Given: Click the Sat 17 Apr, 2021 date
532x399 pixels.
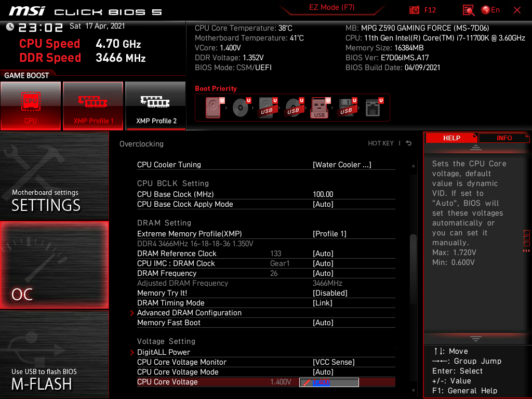Looking at the screenshot, I should [x=97, y=26].
